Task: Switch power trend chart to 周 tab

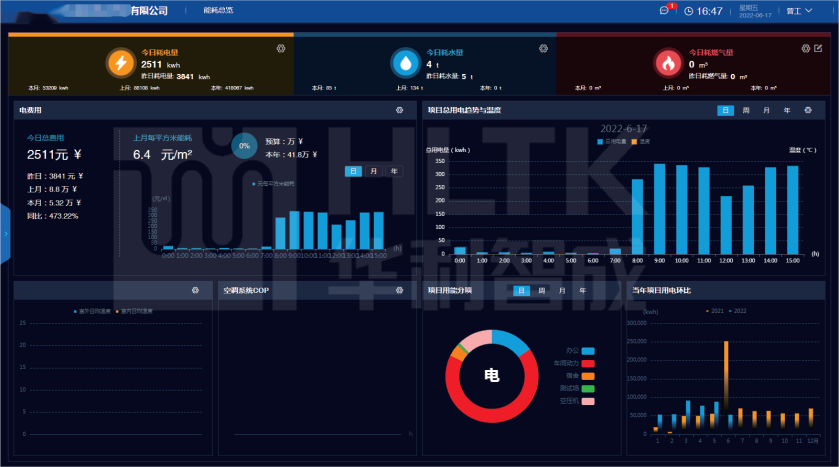Action: [x=746, y=110]
